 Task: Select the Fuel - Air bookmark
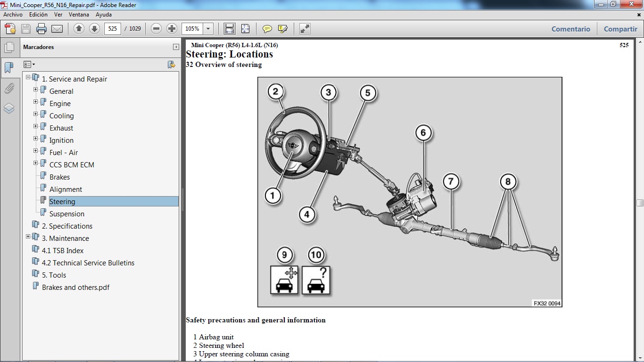(64, 153)
